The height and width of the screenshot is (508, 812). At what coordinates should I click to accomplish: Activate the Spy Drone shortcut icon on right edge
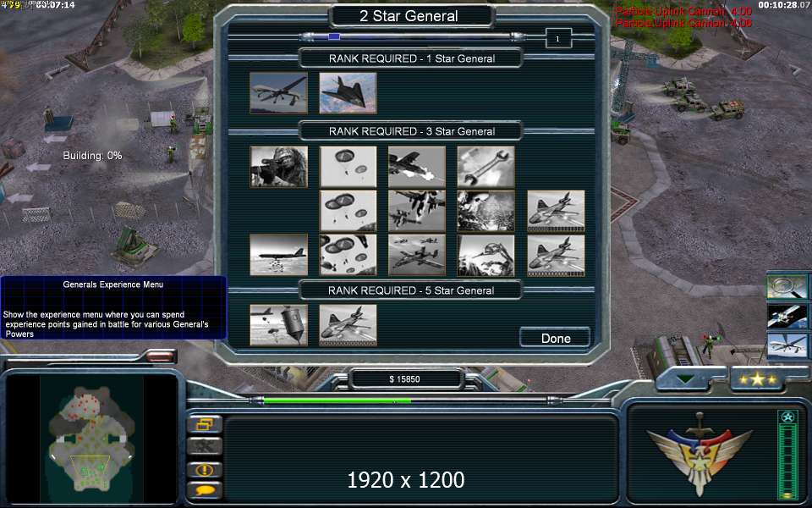(x=787, y=345)
